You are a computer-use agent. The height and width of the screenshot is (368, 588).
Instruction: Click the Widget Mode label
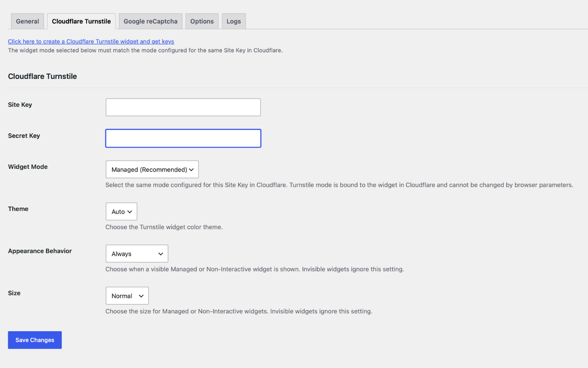[28, 167]
